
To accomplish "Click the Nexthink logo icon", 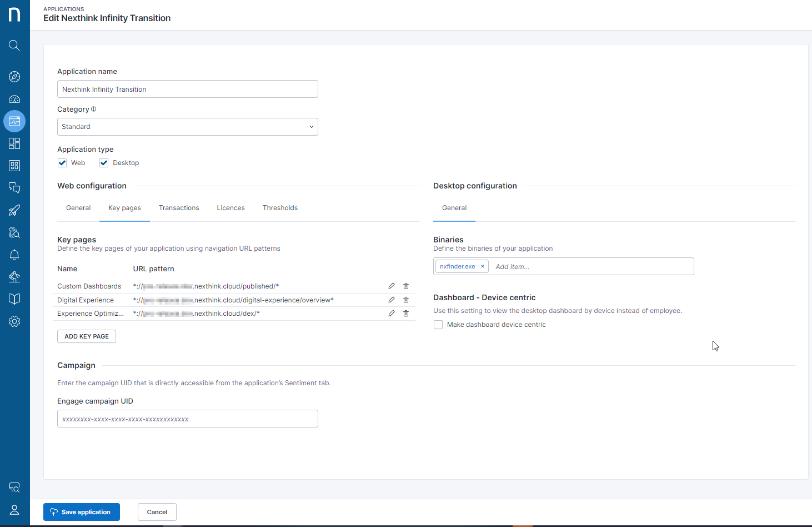I will pos(14,14).
